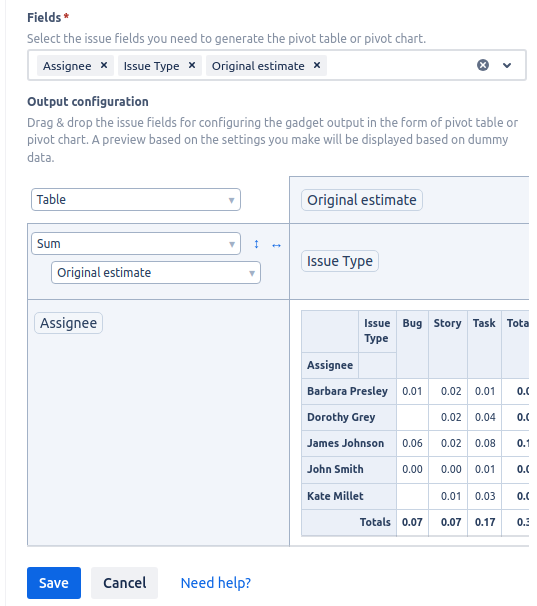The image size is (537, 606).
Task: Click the horizontal column-order sort arrow
Action: coord(276,245)
